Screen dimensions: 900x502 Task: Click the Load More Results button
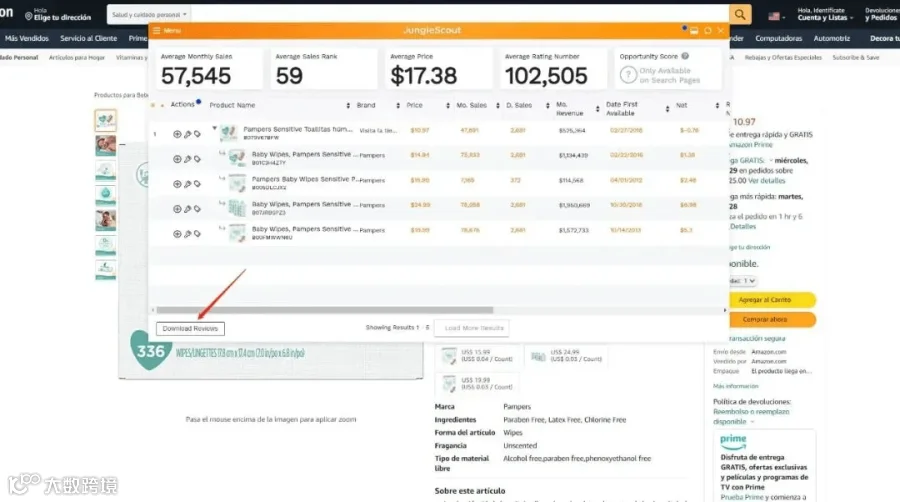point(473,328)
